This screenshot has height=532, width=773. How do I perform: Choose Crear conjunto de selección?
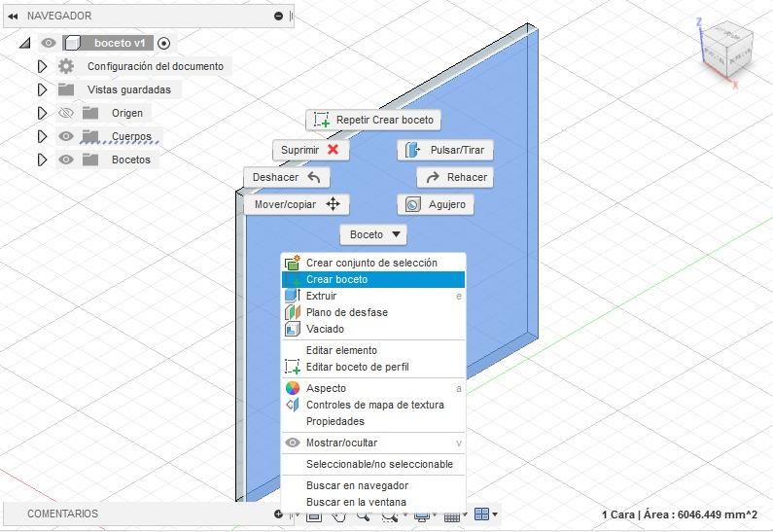tap(373, 263)
